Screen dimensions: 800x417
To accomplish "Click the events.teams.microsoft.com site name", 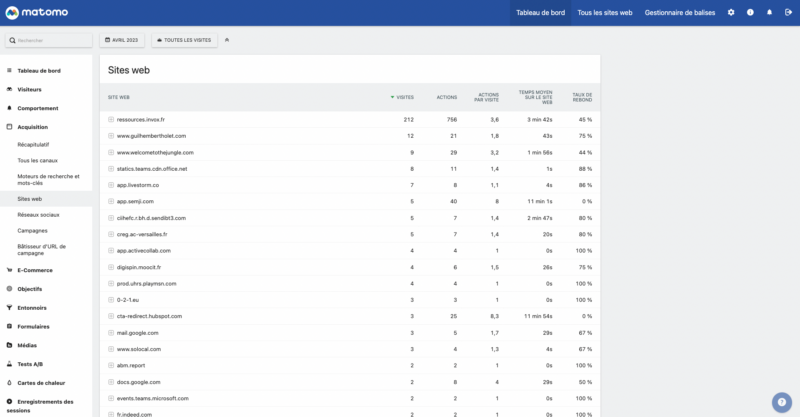I will point(153,398).
